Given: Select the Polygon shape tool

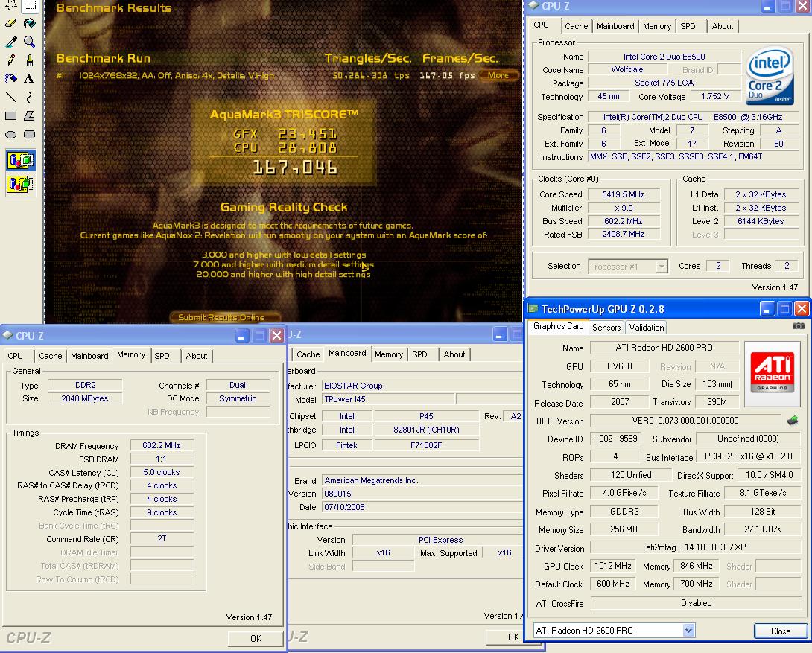Looking at the screenshot, I should tap(30, 116).
